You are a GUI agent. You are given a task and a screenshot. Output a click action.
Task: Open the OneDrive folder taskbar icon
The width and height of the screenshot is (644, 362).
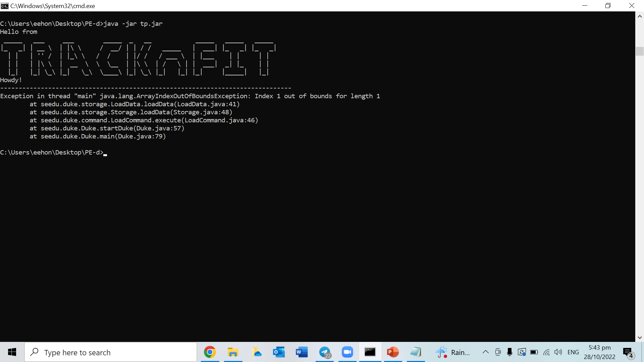(x=256, y=352)
